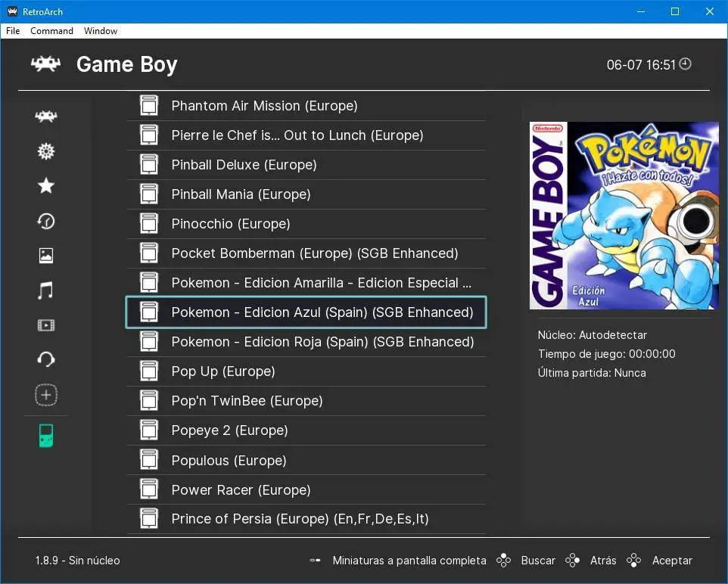Click cartridge icon for Prince of Persia
Viewport: 728px width, 584px height.
click(149, 518)
